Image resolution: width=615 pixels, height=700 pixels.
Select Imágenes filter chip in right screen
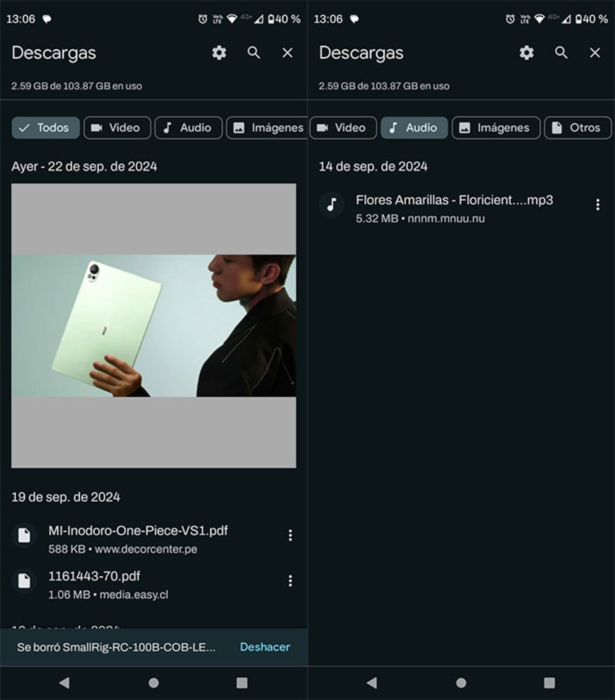tap(496, 128)
